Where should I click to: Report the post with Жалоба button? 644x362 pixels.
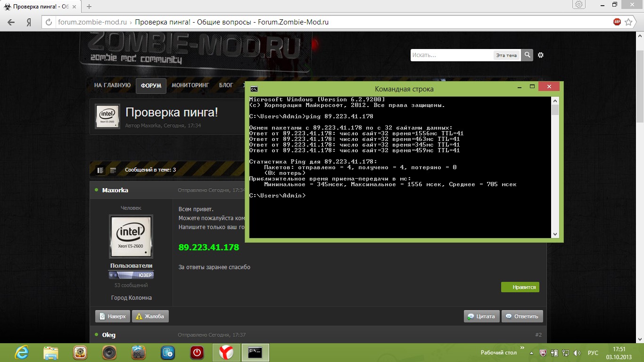pyautogui.click(x=150, y=316)
